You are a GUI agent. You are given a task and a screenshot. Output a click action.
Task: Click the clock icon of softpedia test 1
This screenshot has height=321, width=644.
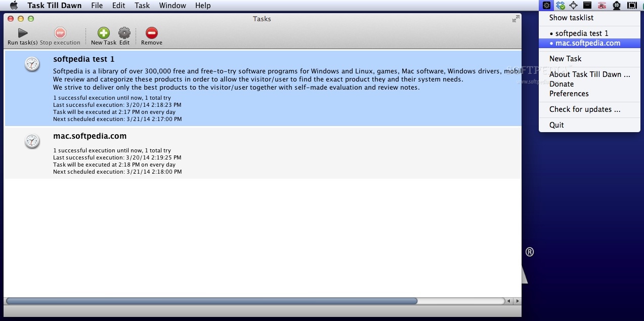click(32, 64)
